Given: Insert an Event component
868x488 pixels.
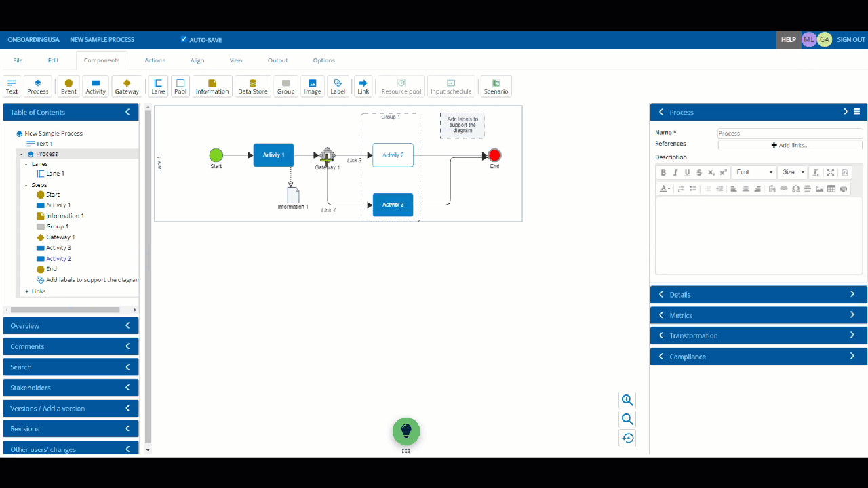Looking at the screenshot, I should click(x=68, y=86).
